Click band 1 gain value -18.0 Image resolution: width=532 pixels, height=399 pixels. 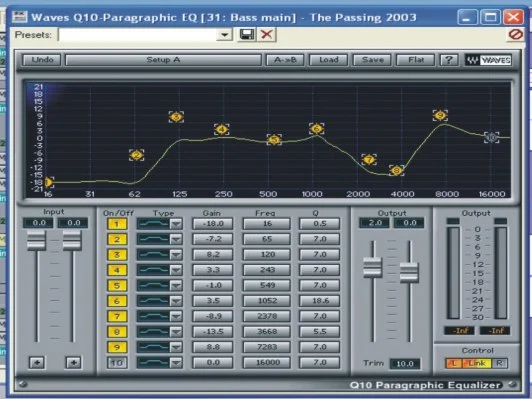point(213,224)
